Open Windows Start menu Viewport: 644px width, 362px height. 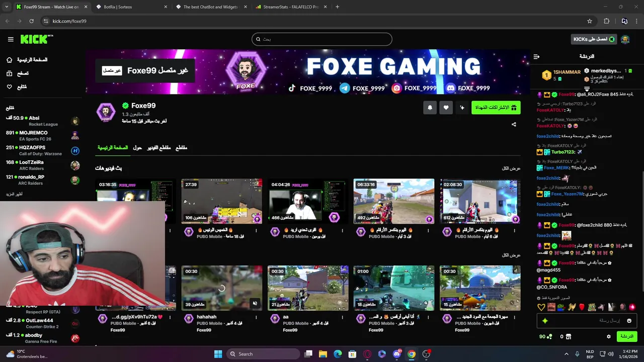[x=218, y=354]
